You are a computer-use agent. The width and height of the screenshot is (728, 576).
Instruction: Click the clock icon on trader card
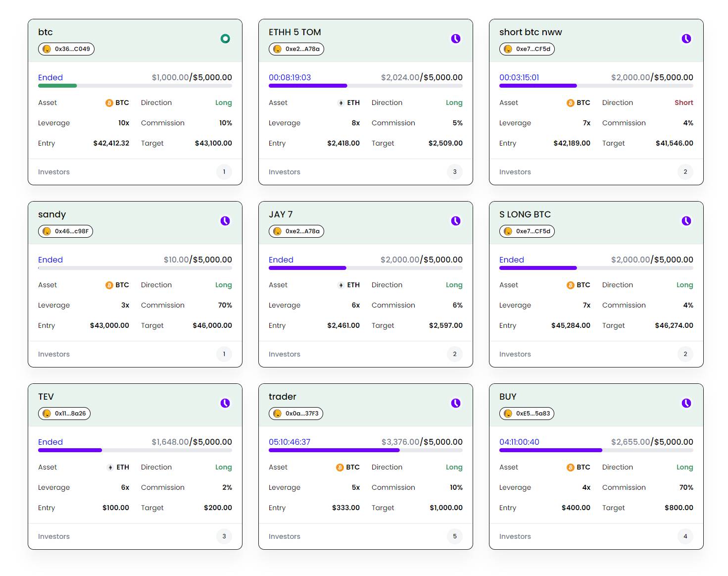coord(456,403)
